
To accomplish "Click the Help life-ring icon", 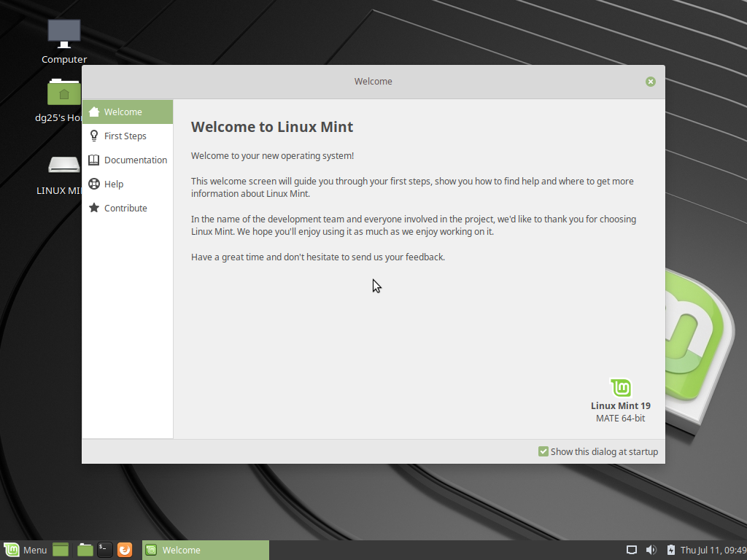I will point(93,184).
